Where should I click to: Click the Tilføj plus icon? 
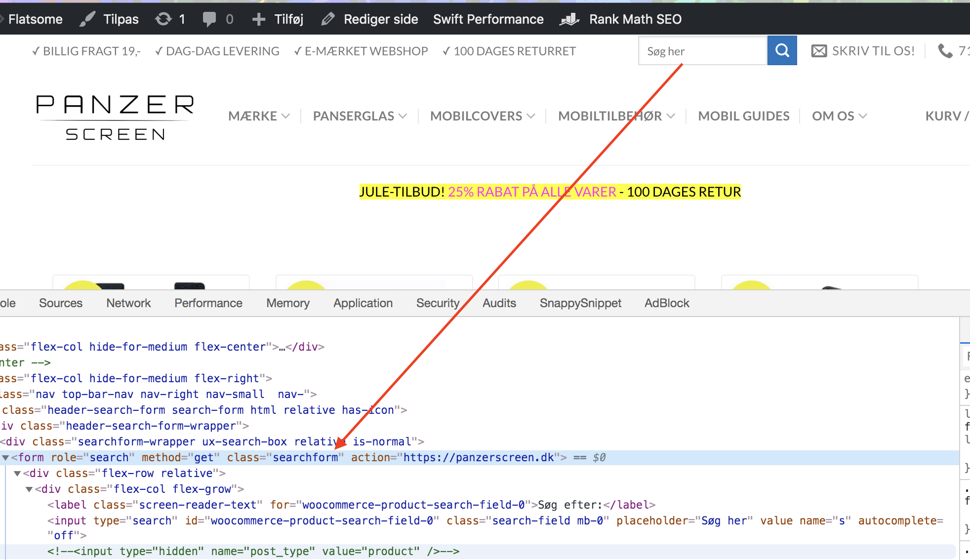(259, 19)
